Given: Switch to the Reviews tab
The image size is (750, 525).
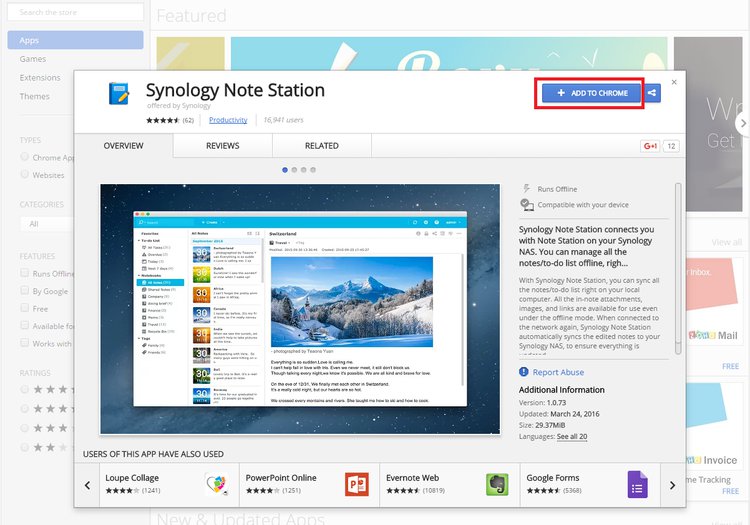Looking at the screenshot, I should (x=222, y=146).
